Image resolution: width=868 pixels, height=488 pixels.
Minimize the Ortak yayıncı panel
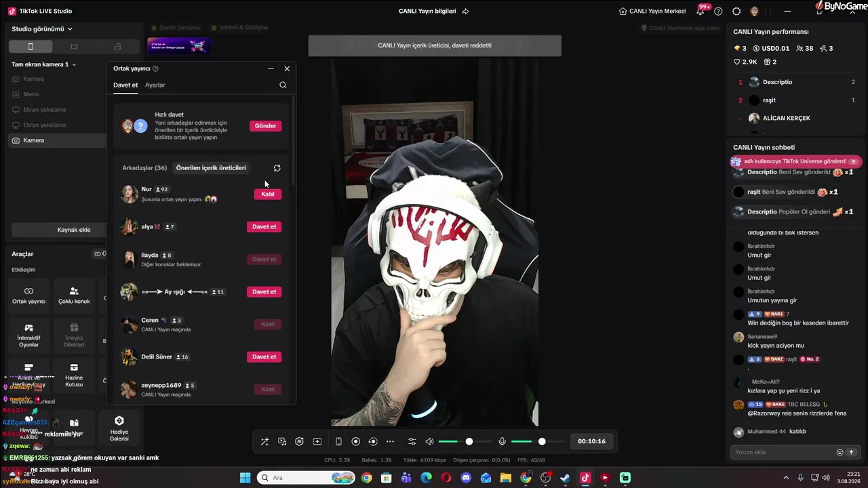(271, 68)
